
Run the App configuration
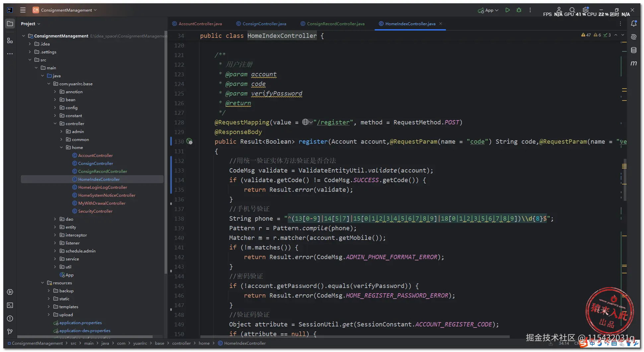tap(507, 10)
